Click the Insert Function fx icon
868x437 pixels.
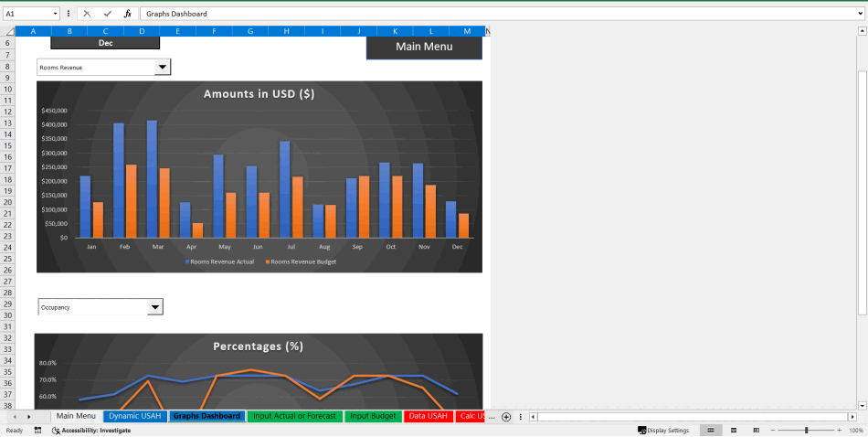coord(127,14)
